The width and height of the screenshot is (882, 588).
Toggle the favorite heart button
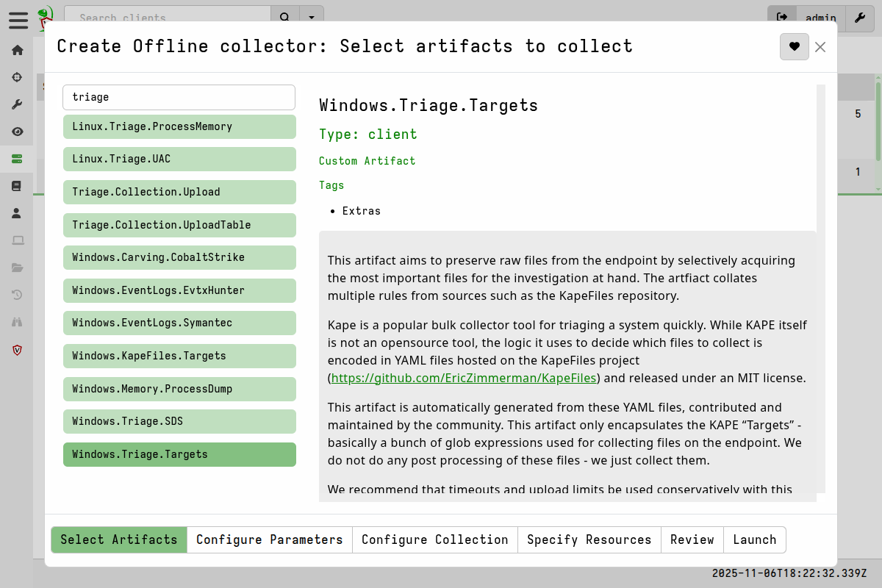tap(795, 46)
